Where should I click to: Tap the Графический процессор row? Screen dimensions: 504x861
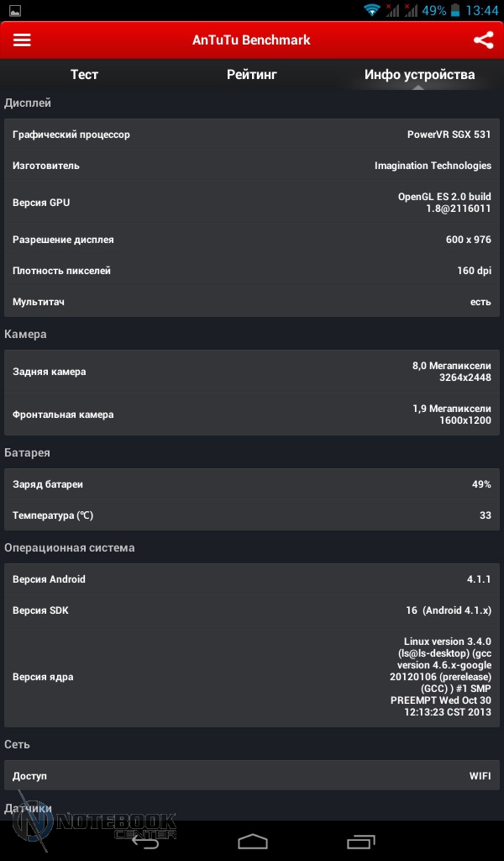click(x=252, y=135)
